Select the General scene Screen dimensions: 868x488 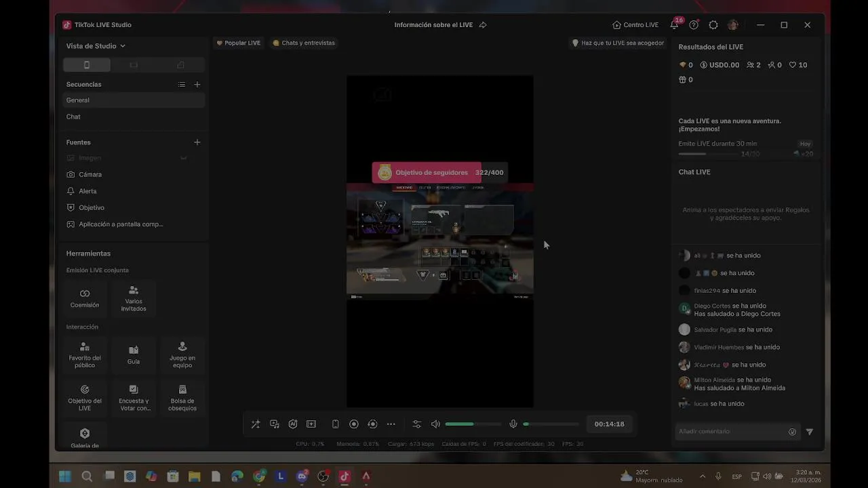[x=134, y=100]
